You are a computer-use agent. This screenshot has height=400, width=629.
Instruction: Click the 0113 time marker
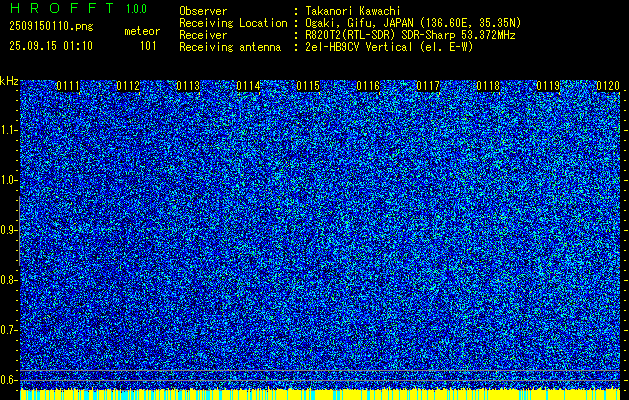(188, 86)
